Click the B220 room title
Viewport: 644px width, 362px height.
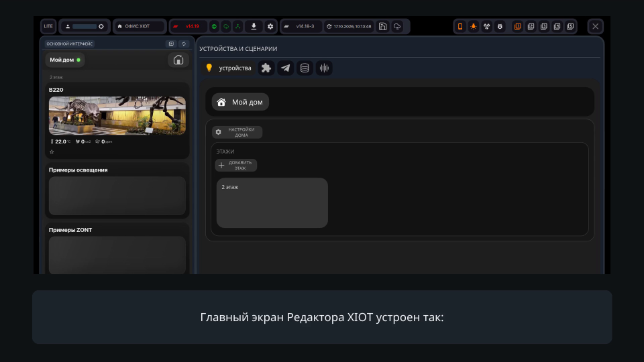tap(56, 90)
